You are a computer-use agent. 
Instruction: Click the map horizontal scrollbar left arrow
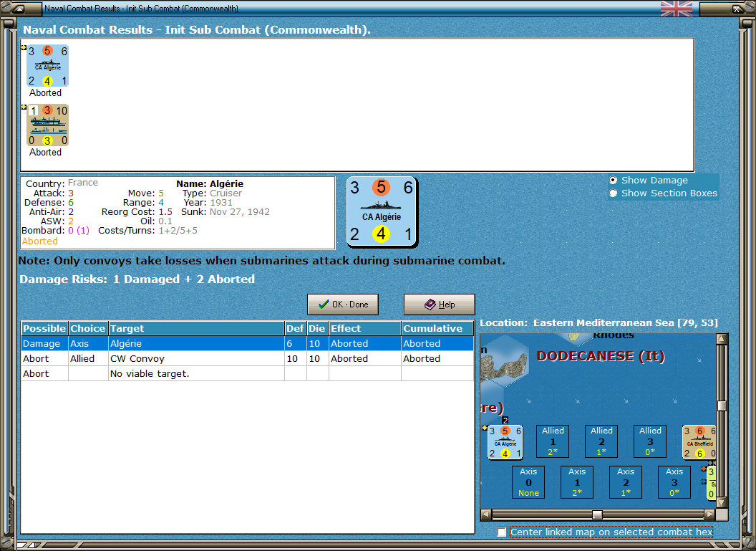(x=486, y=514)
